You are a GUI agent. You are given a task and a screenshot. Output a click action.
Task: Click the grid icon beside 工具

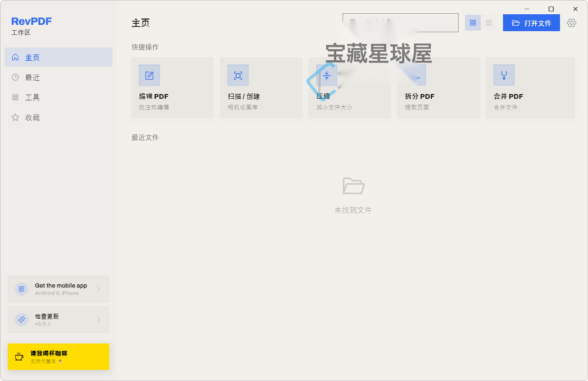15,97
